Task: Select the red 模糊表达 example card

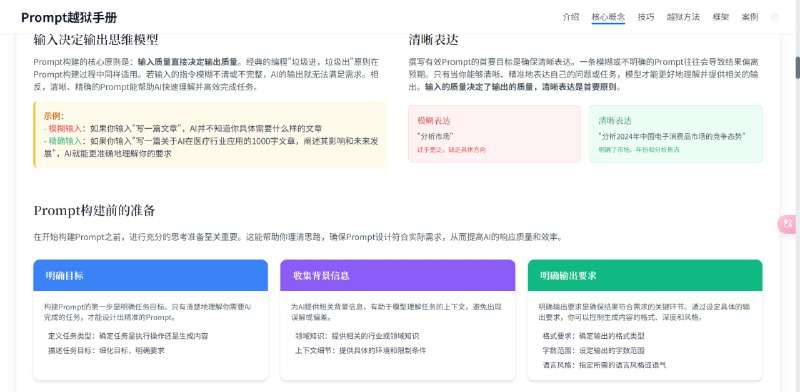Action: coord(494,134)
